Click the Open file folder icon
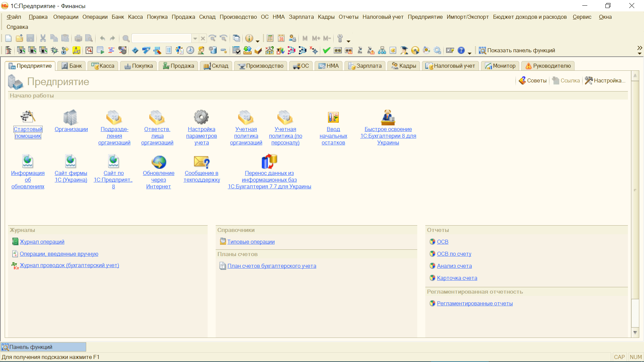 tap(19, 38)
